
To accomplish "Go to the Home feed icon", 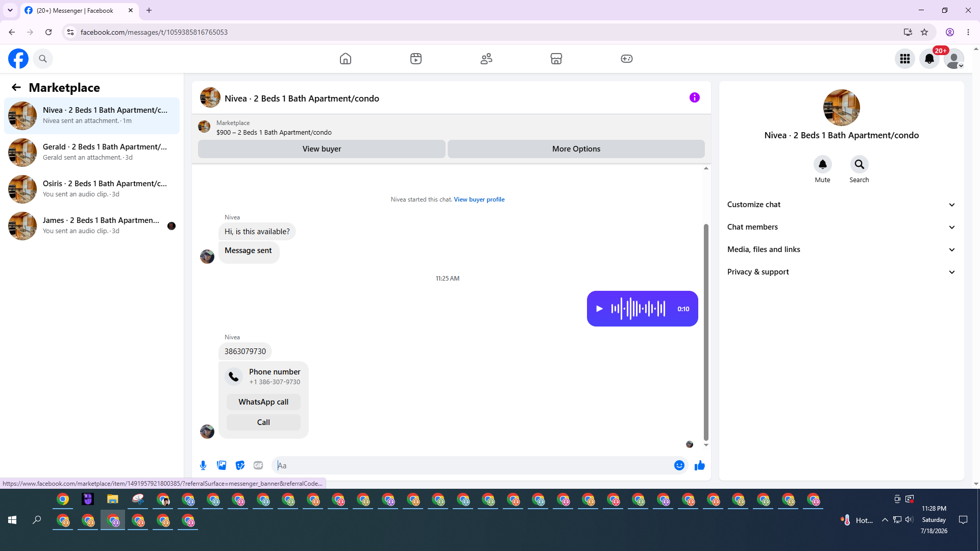I will coord(346,59).
